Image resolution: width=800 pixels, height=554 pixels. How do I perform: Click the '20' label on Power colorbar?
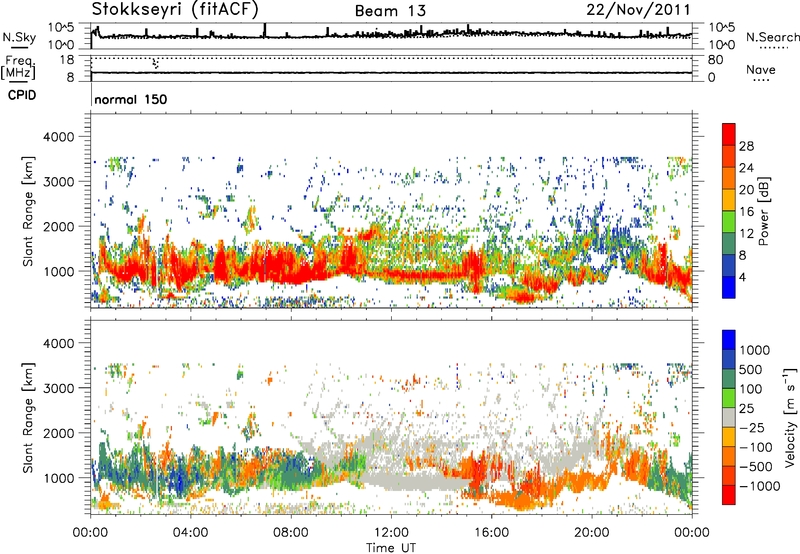[746, 190]
